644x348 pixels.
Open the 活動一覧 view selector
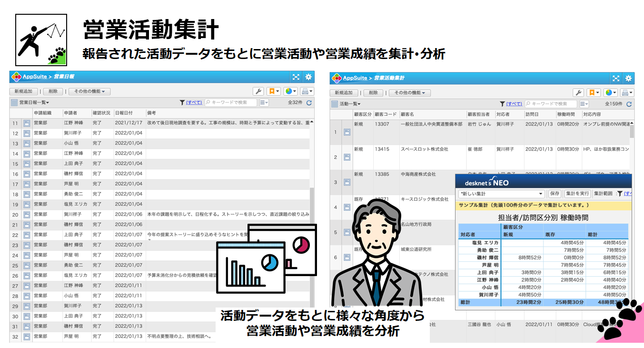pyautogui.click(x=350, y=104)
